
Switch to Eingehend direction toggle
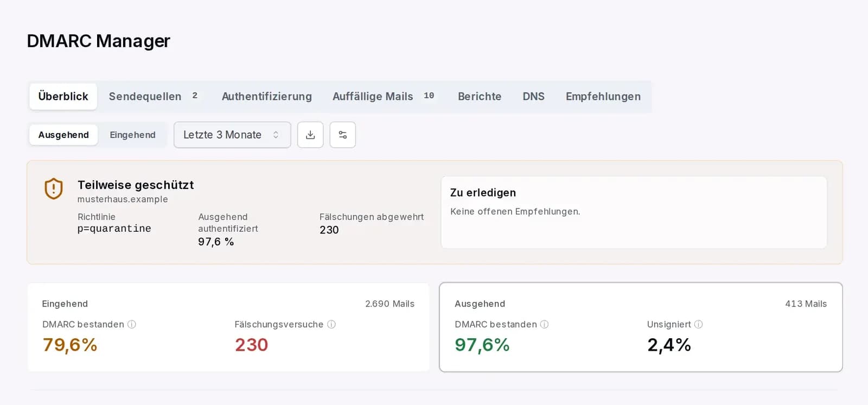(x=132, y=135)
